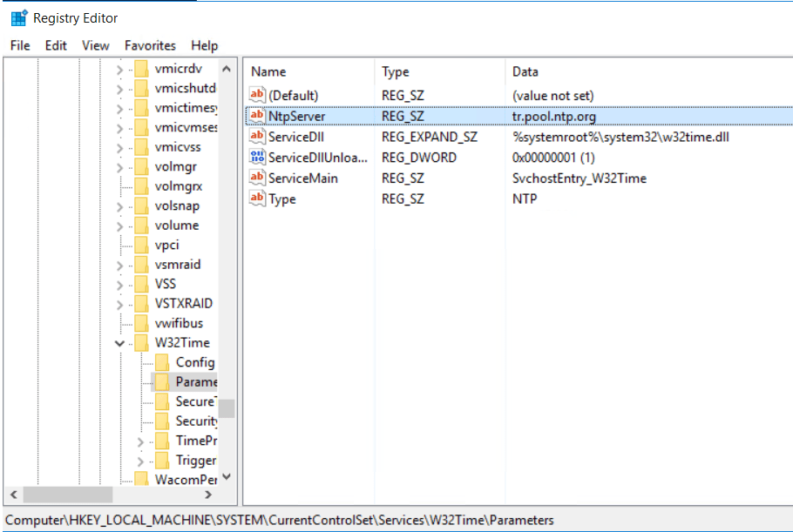Expand the volmgr key node
The image size is (793, 532).
[x=120, y=166]
